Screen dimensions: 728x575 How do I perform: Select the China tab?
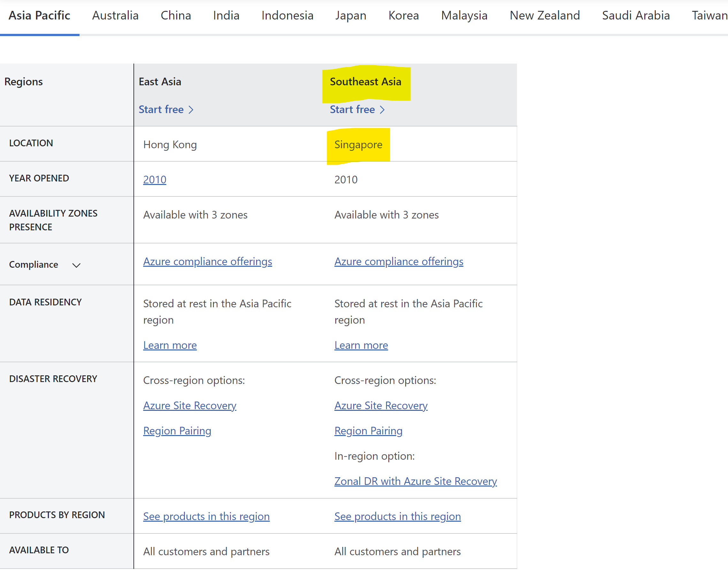(x=176, y=15)
